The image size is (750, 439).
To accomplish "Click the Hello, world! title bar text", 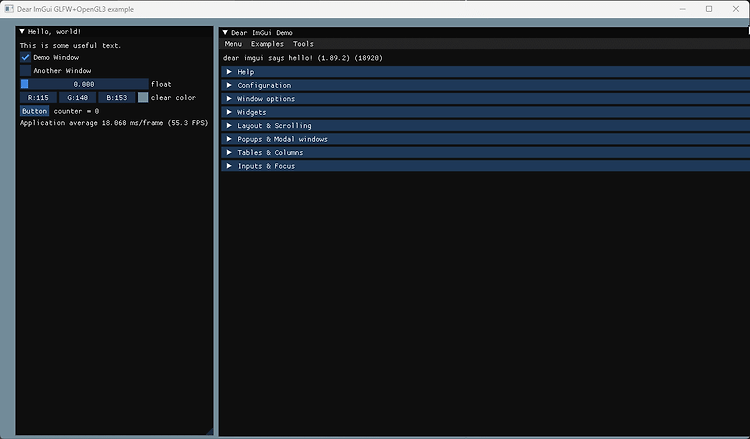I will (55, 32).
